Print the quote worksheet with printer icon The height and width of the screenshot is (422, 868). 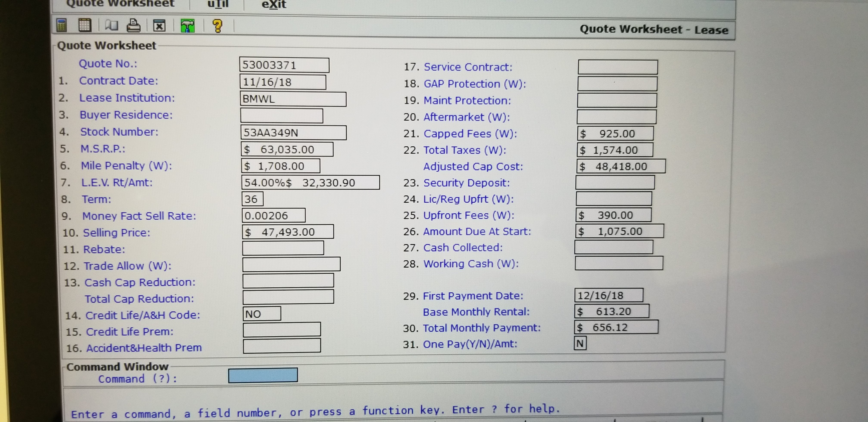pyautogui.click(x=133, y=26)
